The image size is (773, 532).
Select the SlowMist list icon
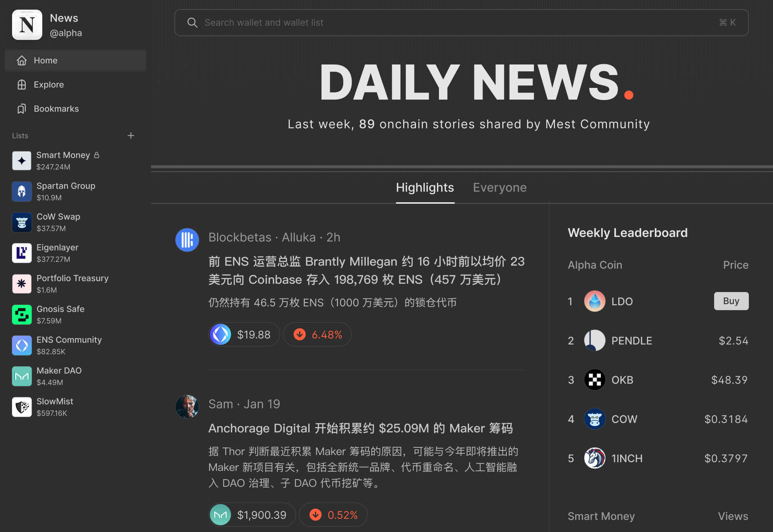(x=22, y=407)
